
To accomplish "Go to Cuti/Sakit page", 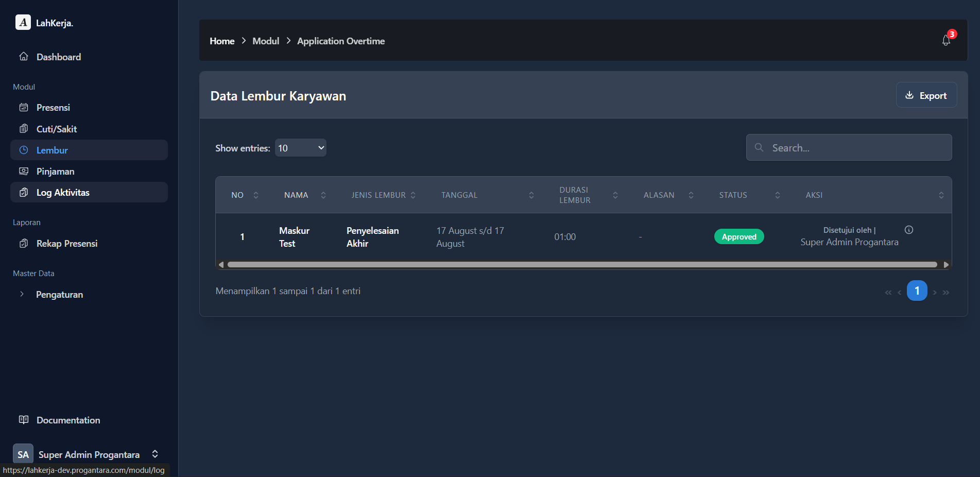I will click(x=57, y=129).
